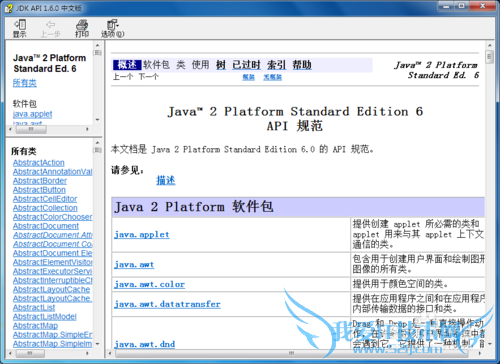Click packages pane horizontal scrollbar thumb
The height and width of the screenshot is (364, 500).
[x=31, y=129]
